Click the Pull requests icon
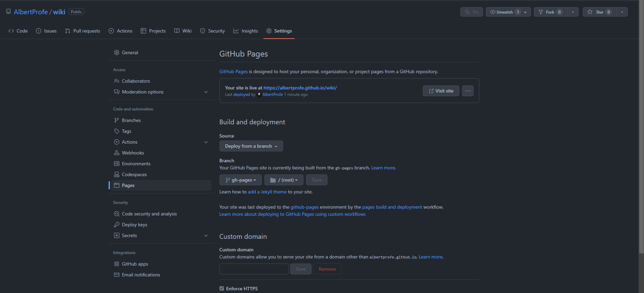 [68, 31]
